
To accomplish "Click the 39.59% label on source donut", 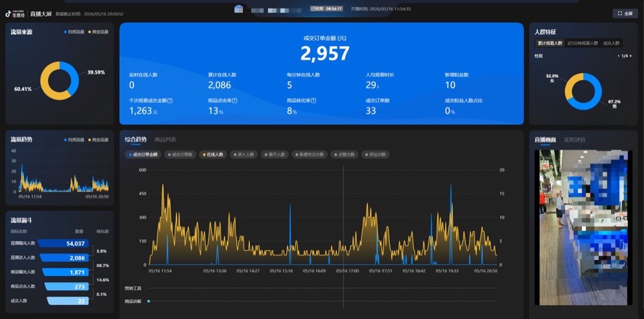I will click(x=96, y=73).
